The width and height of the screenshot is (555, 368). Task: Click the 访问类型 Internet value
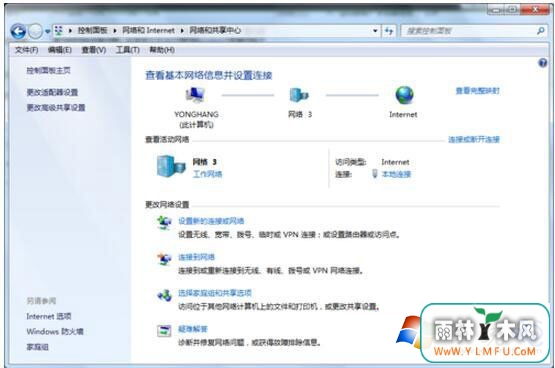tap(395, 162)
